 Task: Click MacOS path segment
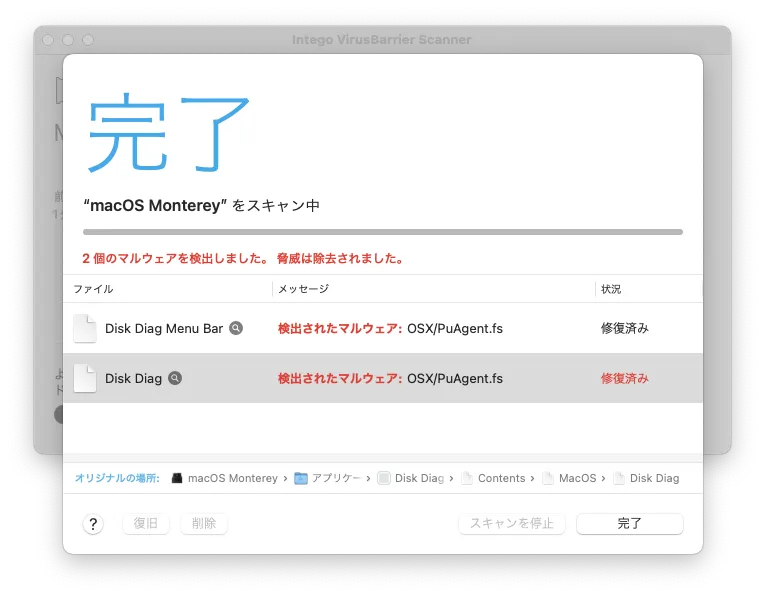pos(578,478)
